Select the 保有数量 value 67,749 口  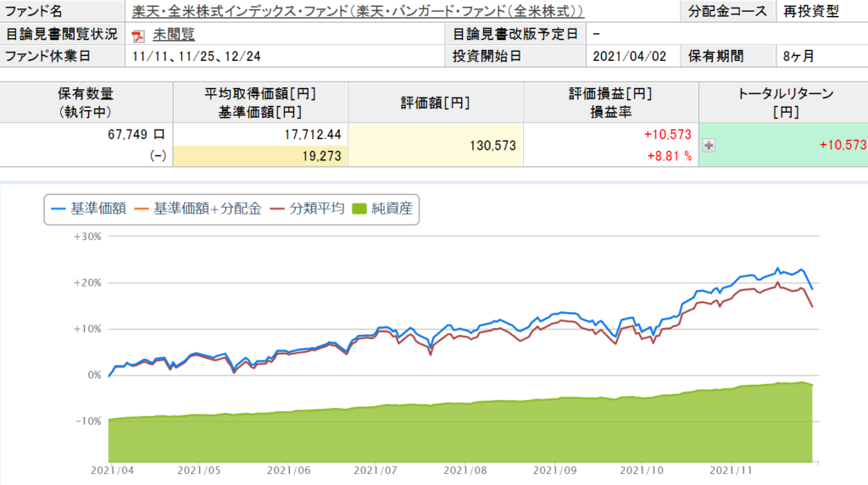136,135
